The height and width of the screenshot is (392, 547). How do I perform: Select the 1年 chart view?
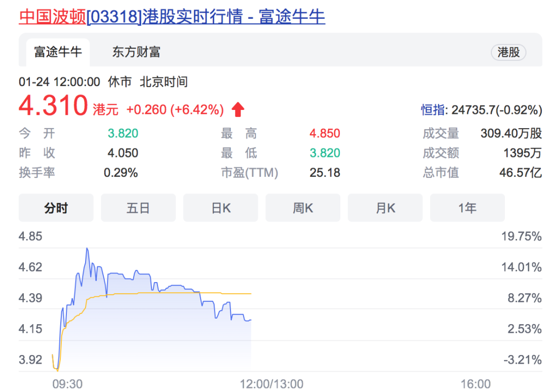point(467,208)
